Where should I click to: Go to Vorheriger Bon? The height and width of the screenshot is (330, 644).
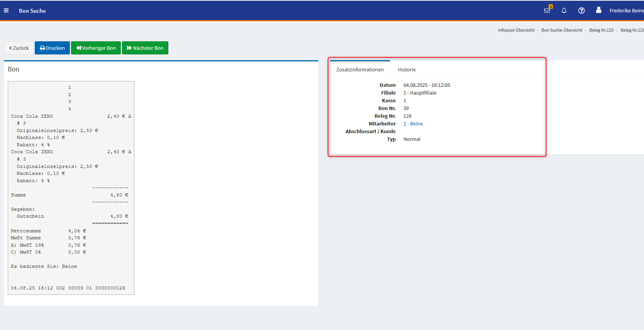click(x=96, y=48)
